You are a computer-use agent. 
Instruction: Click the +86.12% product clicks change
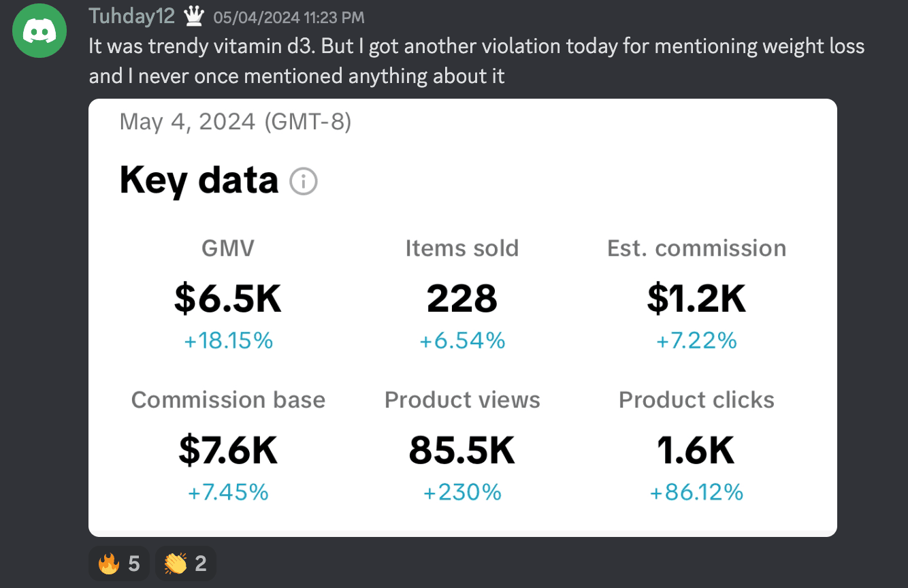696,492
